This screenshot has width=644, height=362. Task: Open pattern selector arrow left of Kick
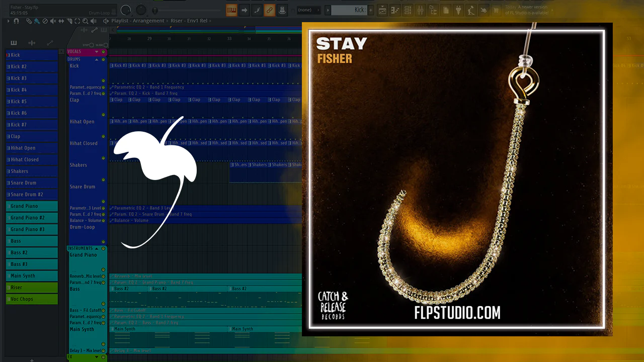coord(328,10)
